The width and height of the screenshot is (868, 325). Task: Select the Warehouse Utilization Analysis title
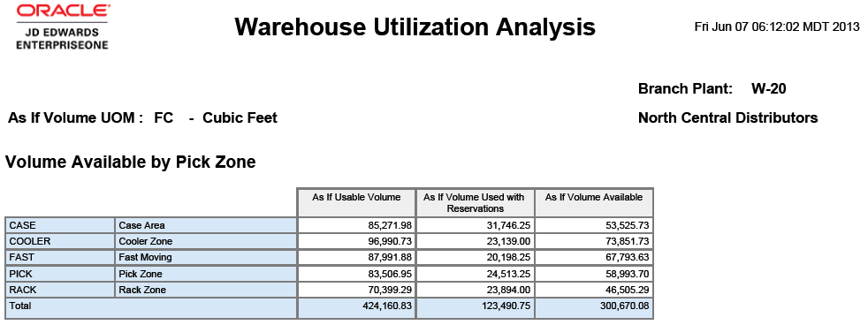(x=415, y=26)
